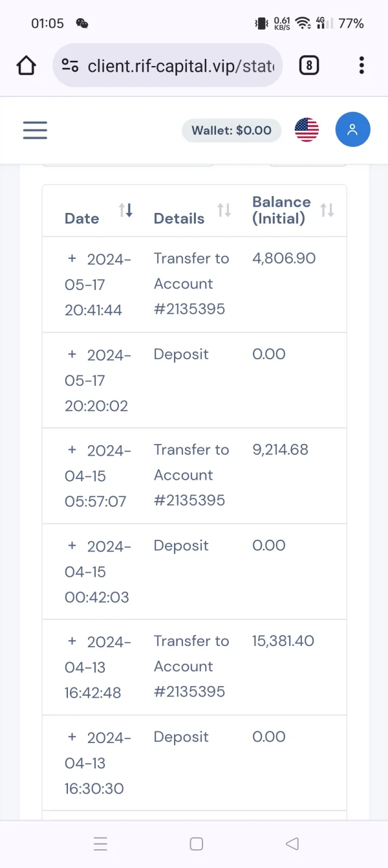Expand the 2024-04-15 05:57:07 transfer row

[72, 450]
